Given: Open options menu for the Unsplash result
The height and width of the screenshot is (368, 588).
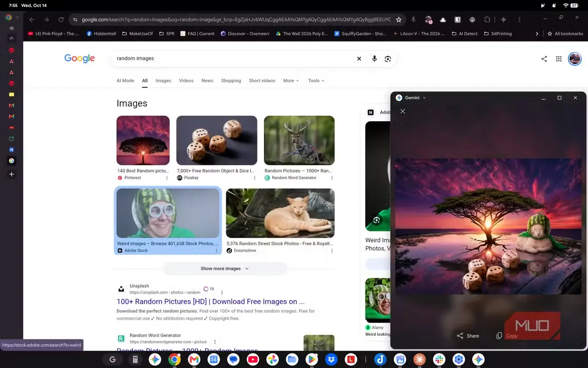Looking at the screenshot, I should click(x=222, y=293).
